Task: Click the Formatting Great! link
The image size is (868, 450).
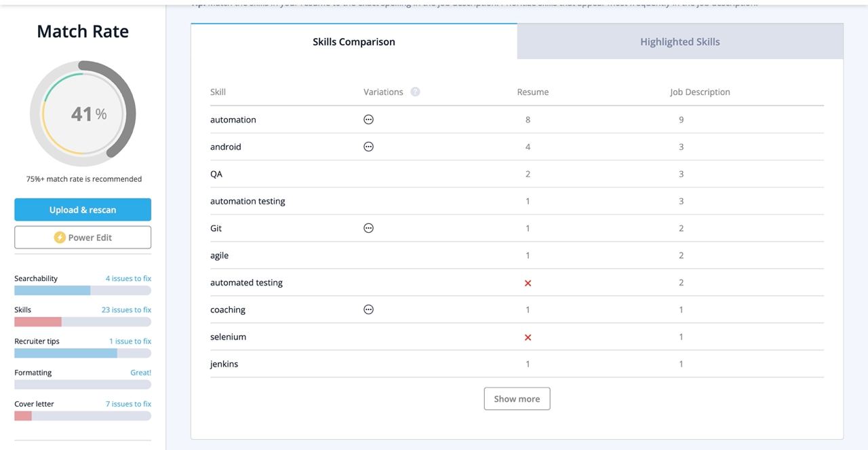Action: point(140,373)
